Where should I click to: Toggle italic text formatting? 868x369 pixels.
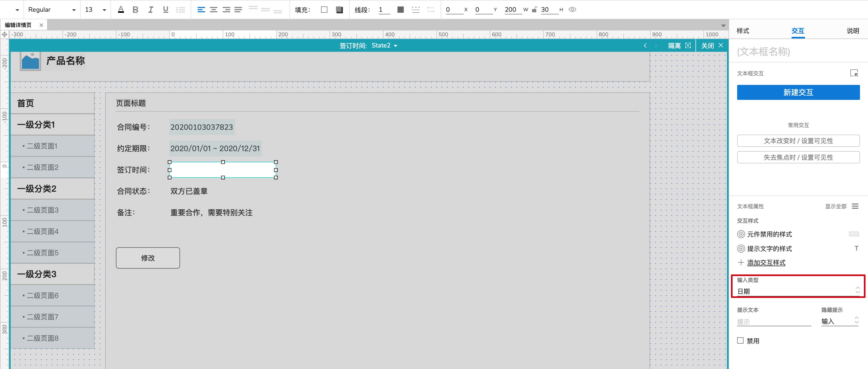pos(151,10)
